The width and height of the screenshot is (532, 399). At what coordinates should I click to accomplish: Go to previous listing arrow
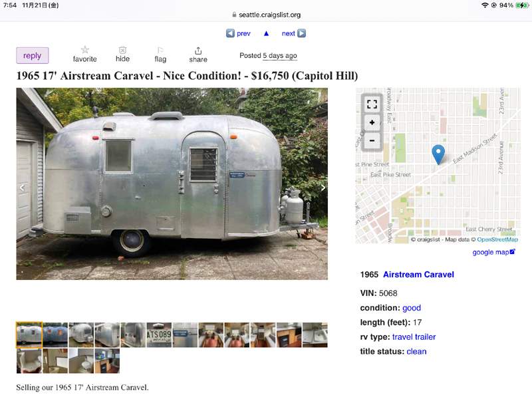point(230,33)
